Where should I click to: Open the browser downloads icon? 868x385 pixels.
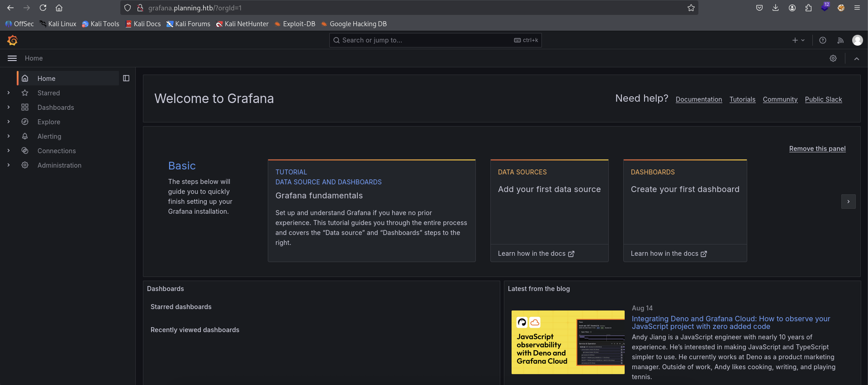776,8
